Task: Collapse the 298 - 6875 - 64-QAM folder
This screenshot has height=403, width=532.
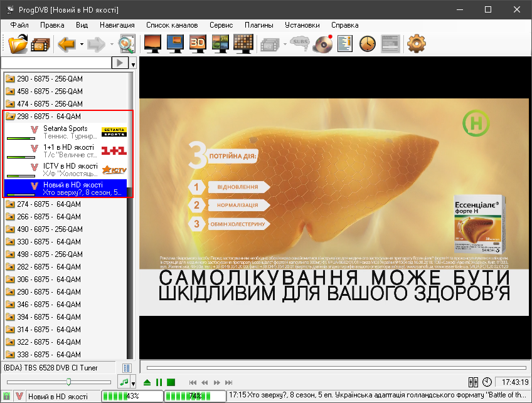Action: 10,117
